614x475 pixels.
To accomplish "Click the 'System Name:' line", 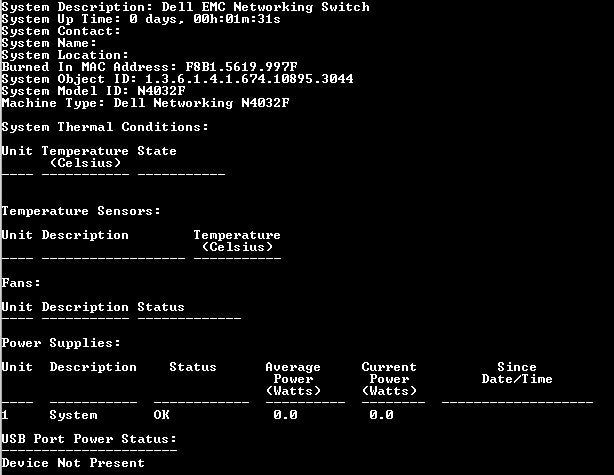I will pos(49,43).
